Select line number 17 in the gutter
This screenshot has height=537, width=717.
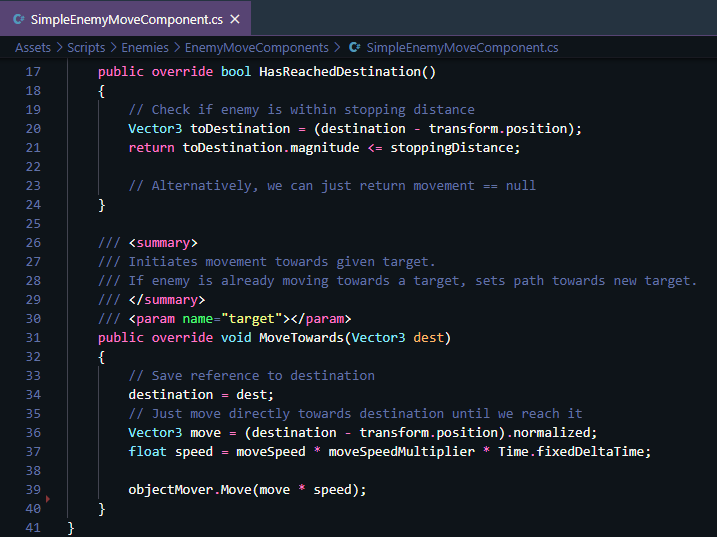tap(32, 72)
